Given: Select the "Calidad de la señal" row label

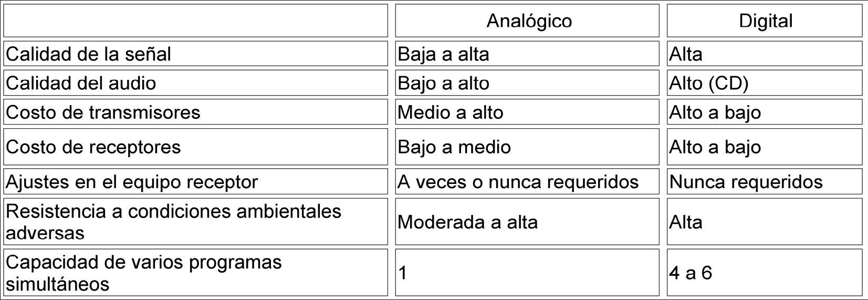Looking at the screenshot, I should [88, 54].
